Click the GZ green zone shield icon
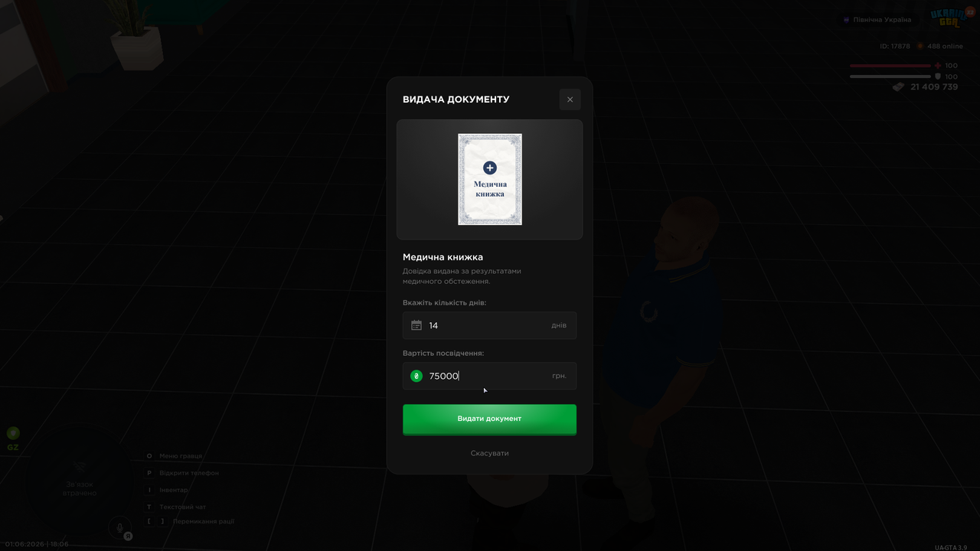980x551 pixels. point(13,433)
